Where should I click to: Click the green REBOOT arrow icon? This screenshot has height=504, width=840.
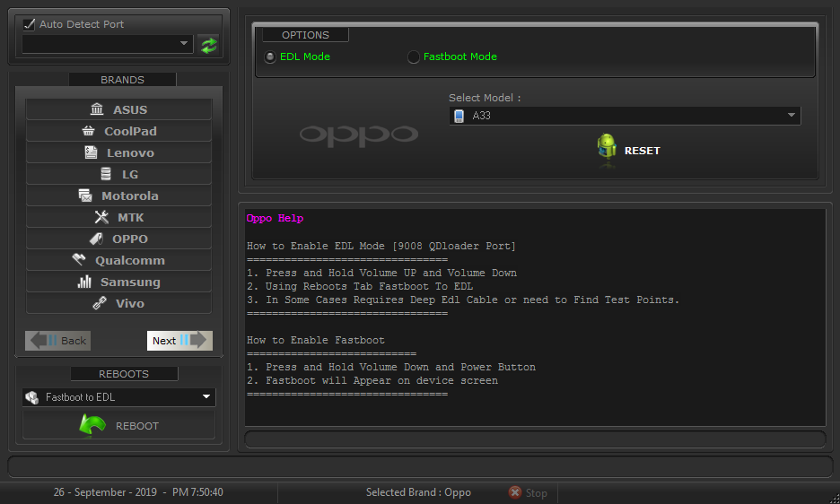click(x=92, y=425)
